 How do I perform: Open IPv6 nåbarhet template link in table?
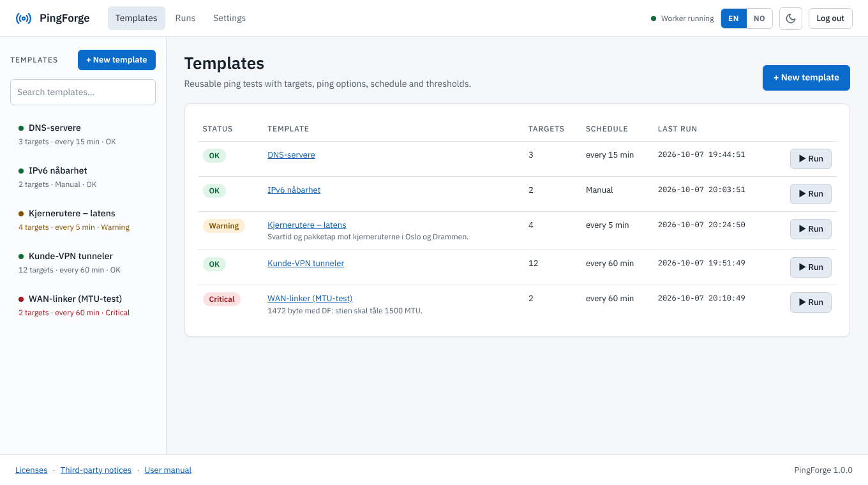tap(294, 190)
